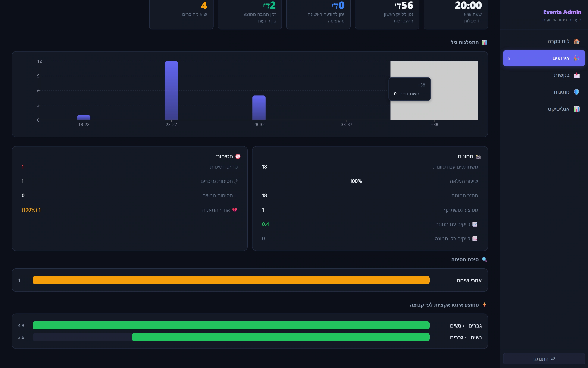Click the falling chart icon beside לייקים בלי תמונה
Viewport: 588px width, 368px height.
click(x=475, y=238)
